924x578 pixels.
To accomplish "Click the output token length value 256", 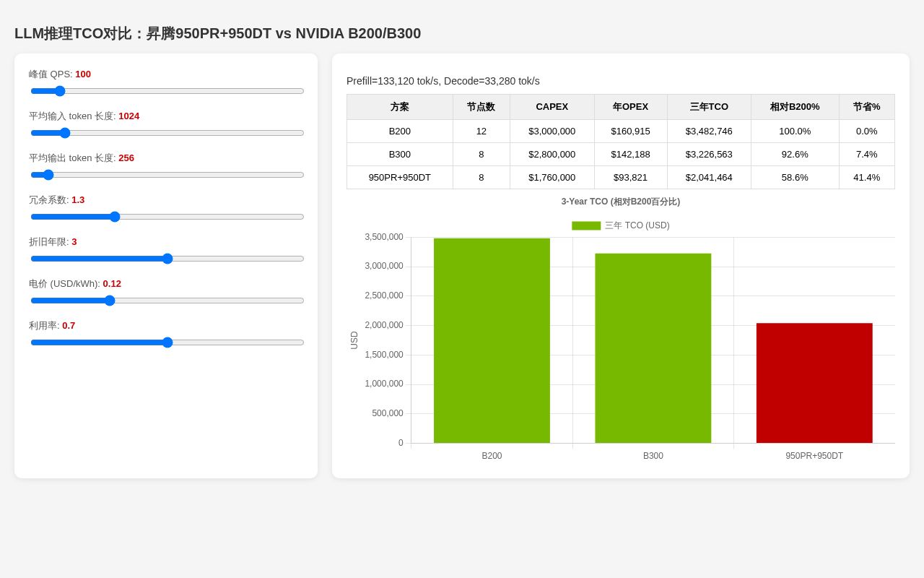I will click(x=126, y=158).
